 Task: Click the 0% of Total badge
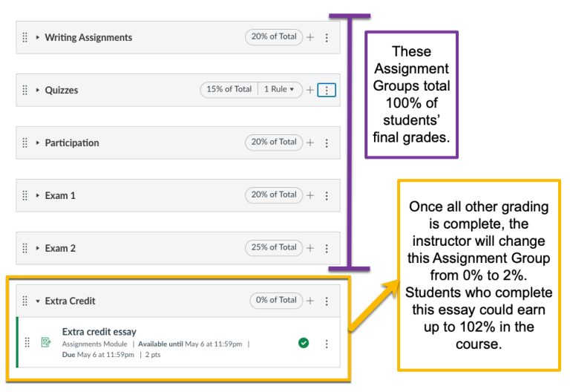pos(276,301)
